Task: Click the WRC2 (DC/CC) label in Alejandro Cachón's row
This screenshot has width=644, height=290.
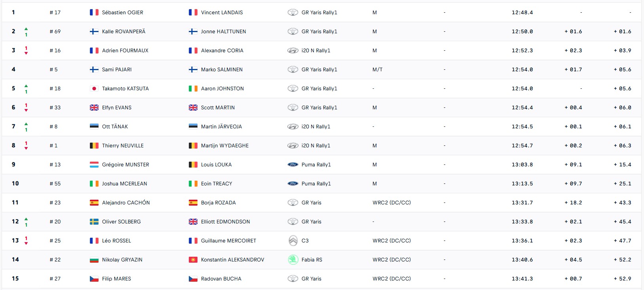Action: click(391, 202)
